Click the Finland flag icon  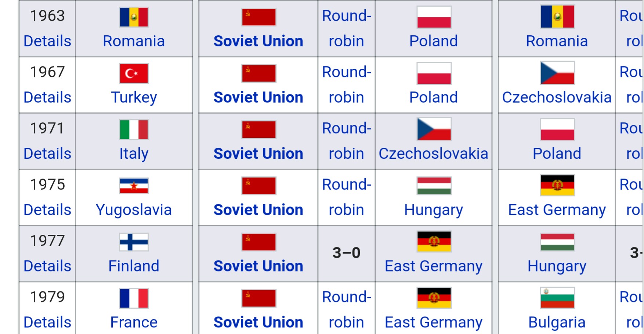pyautogui.click(x=134, y=242)
